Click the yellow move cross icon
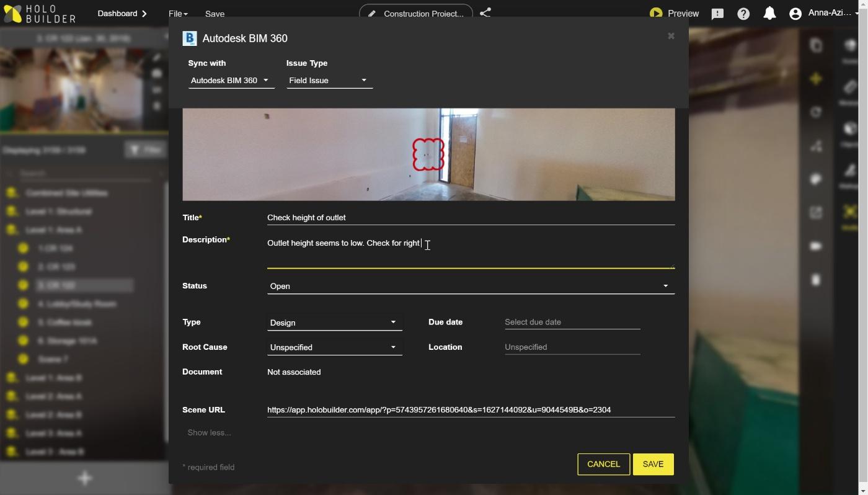The height and width of the screenshot is (495, 868). (x=816, y=79)
